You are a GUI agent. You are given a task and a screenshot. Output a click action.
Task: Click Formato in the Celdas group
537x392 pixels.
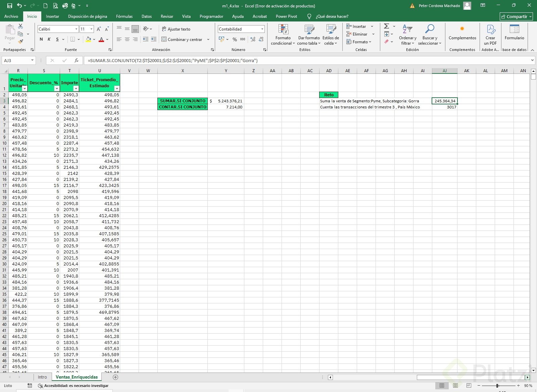click(359, 42)
